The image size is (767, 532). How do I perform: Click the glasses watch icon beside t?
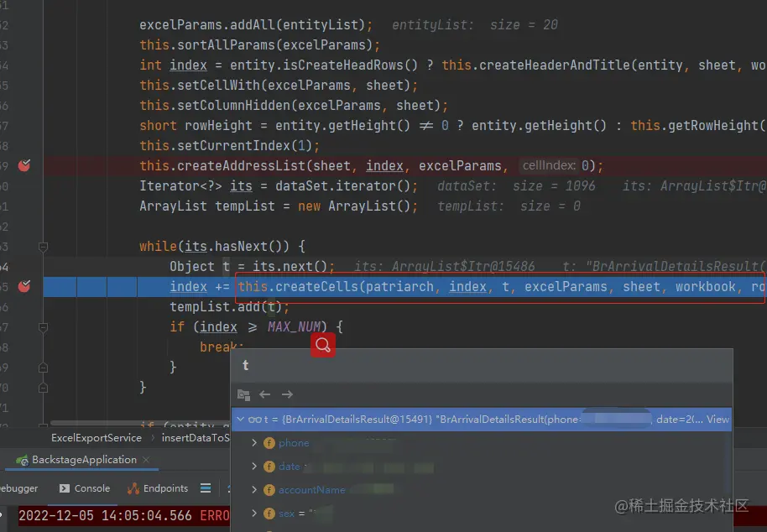click(x=254, y=420)
